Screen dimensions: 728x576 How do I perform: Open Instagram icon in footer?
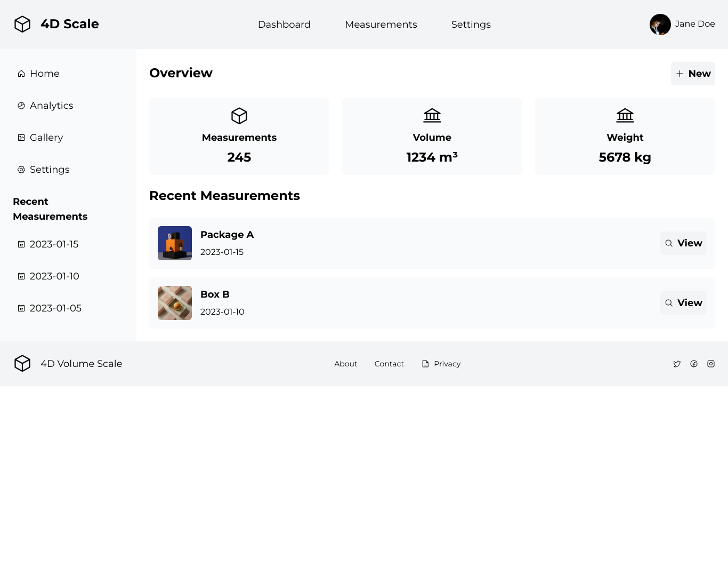(711, 364)
